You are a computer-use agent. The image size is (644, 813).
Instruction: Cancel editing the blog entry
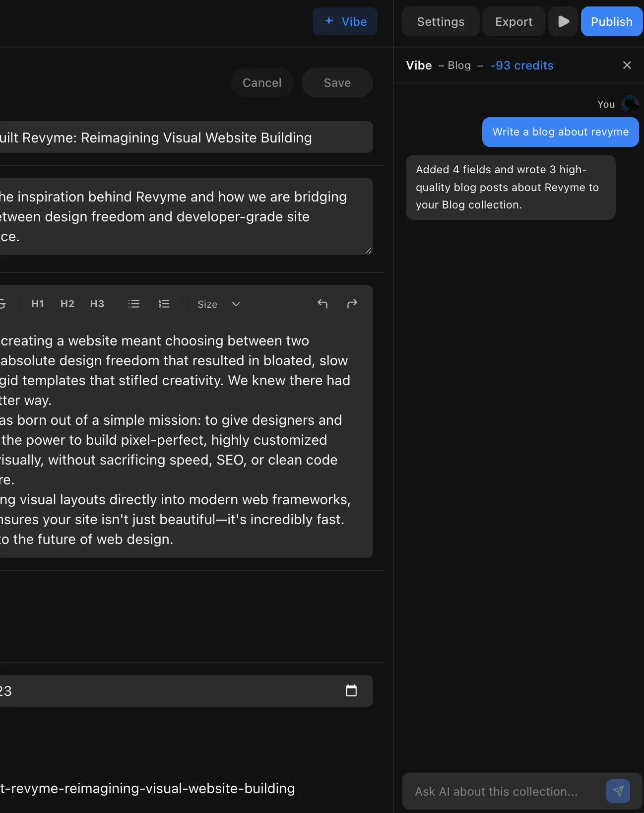[262, 82]
